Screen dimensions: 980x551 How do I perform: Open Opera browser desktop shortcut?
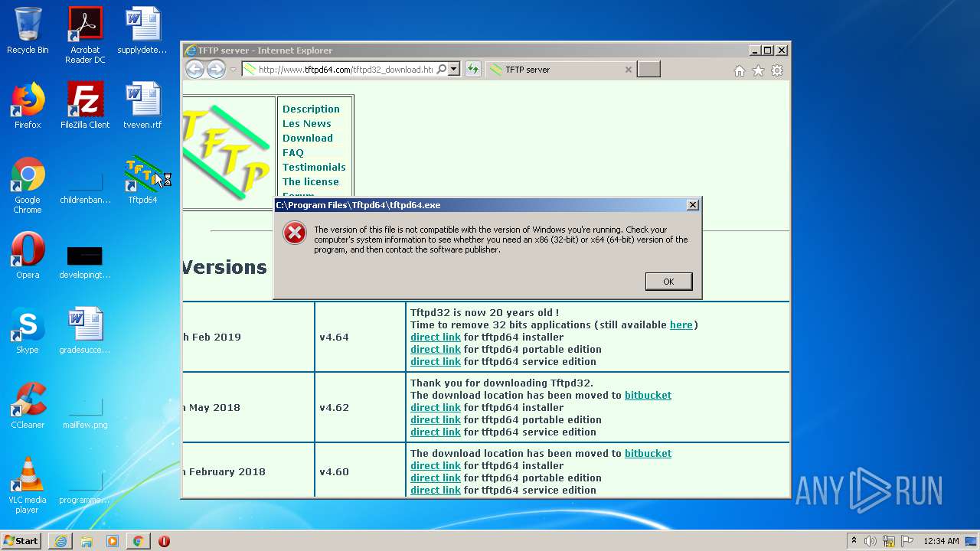pos(28,256)
